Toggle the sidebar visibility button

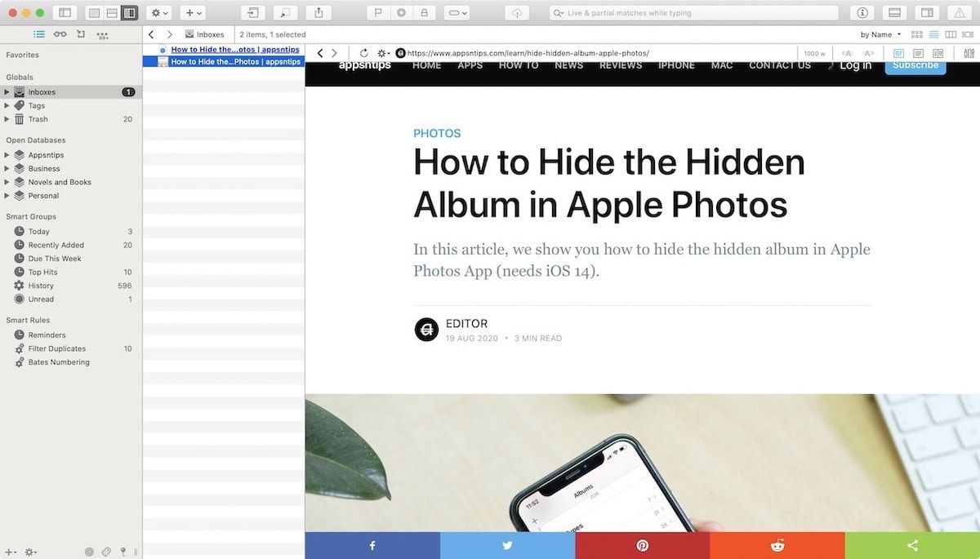click(65, 13)
